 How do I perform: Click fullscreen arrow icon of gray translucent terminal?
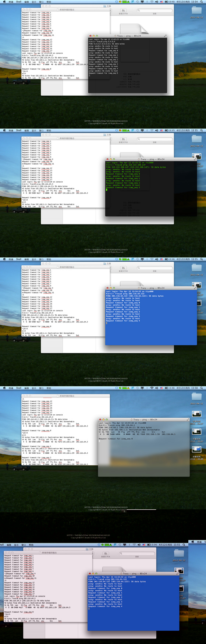[188, 420]
